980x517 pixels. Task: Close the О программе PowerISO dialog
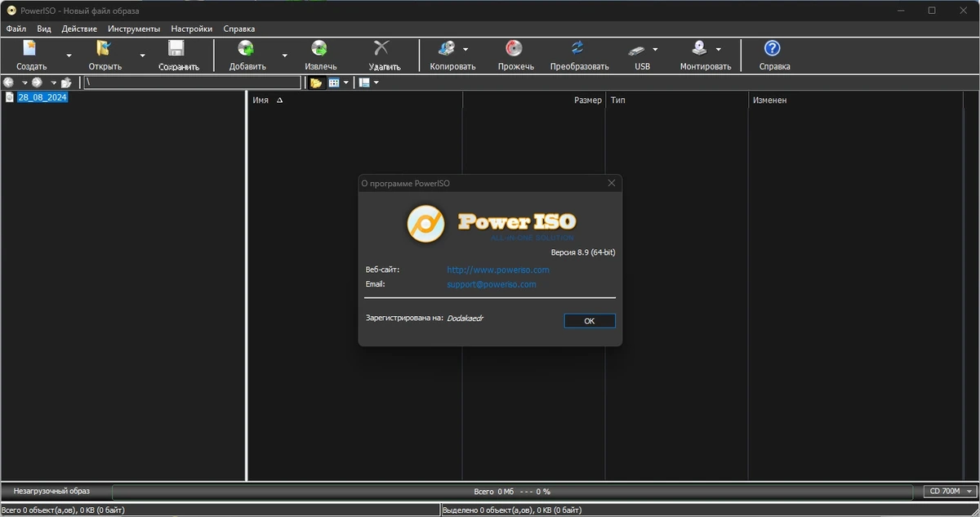(612, 183)
